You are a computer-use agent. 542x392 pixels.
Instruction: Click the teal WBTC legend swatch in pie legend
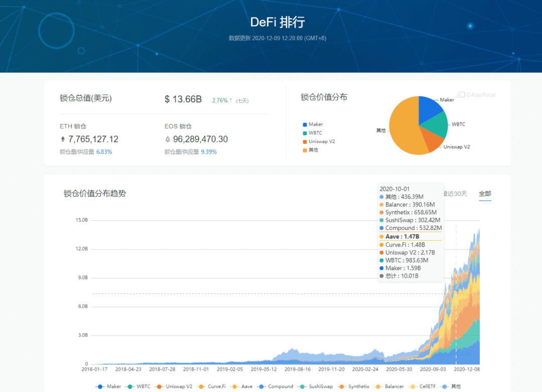tap(305, 133)
